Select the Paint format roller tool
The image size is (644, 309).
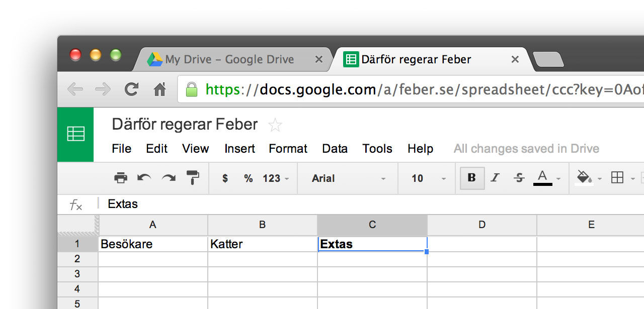point(193,177)
